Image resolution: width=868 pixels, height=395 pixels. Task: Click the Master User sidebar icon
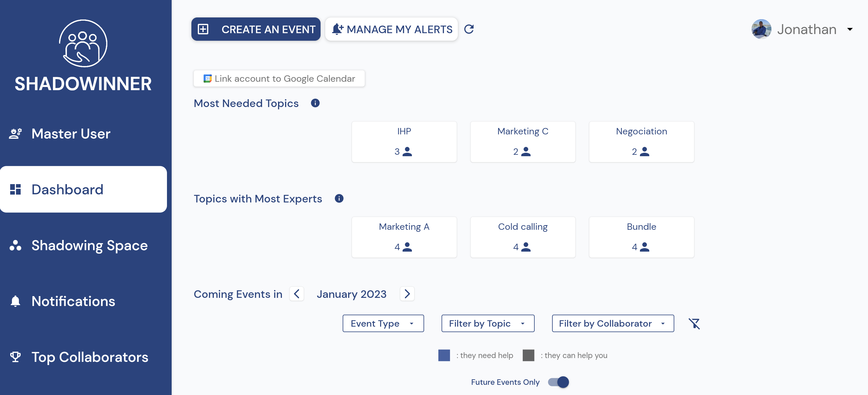pos(15,134)
